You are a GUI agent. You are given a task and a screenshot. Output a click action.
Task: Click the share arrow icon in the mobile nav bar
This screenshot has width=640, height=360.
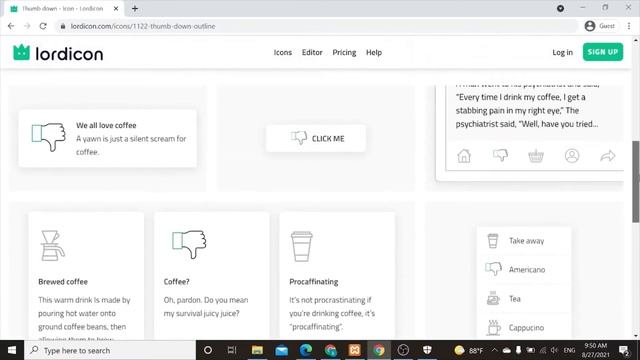click(x=608, y=156)
